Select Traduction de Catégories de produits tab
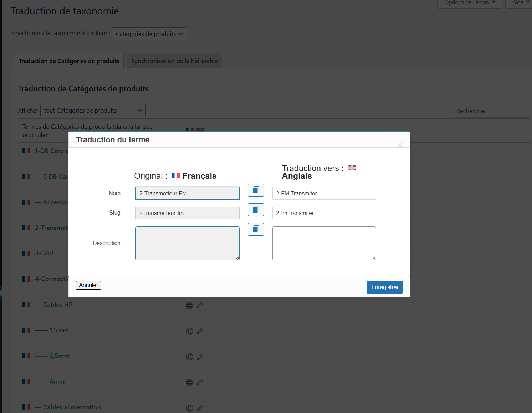532x413 pixels. coord(69,61)
